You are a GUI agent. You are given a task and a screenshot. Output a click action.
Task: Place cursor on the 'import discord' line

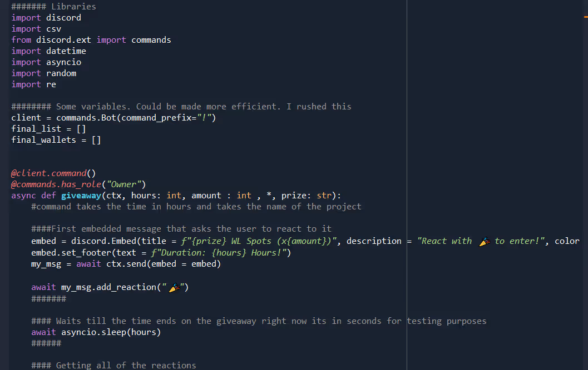[46, 18]
